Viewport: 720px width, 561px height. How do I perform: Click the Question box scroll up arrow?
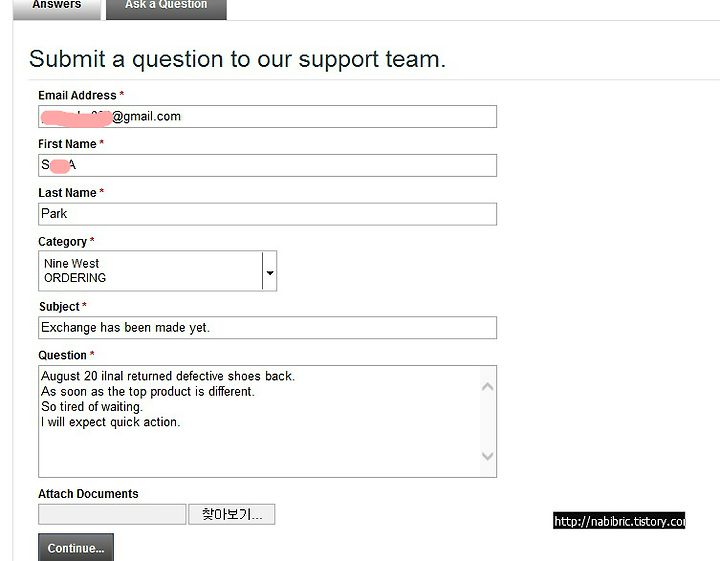point(488,387)
